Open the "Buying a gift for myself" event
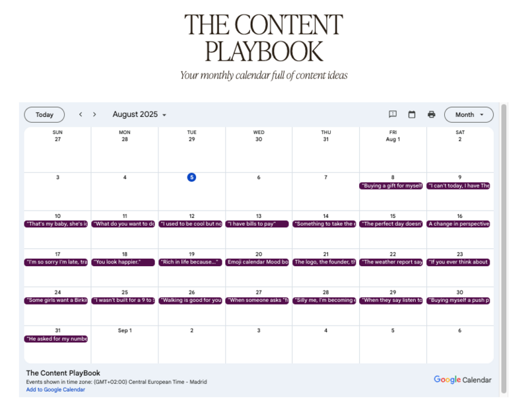This screenshot has width=528, height=420. tap(391, 186)
